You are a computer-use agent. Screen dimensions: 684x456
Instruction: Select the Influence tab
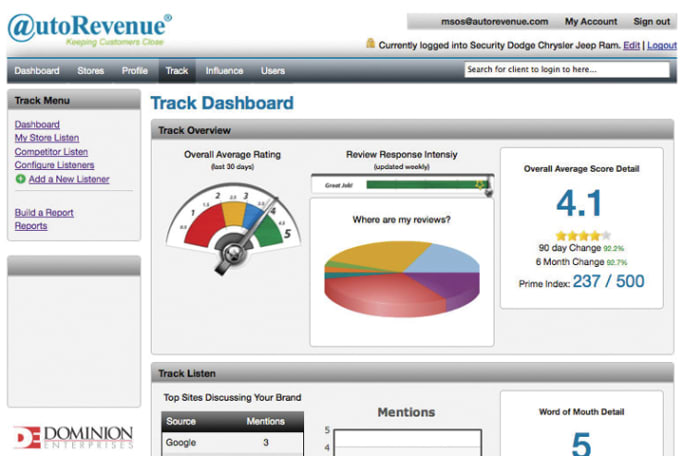click(224, 71)
